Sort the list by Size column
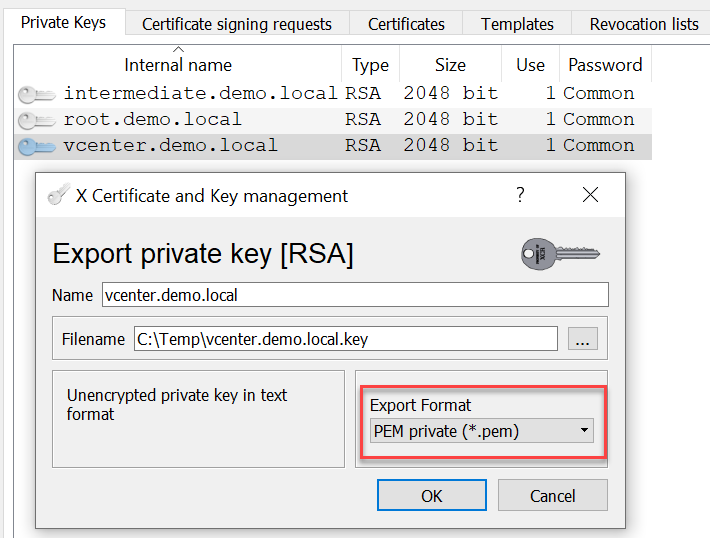 (450, 65)
